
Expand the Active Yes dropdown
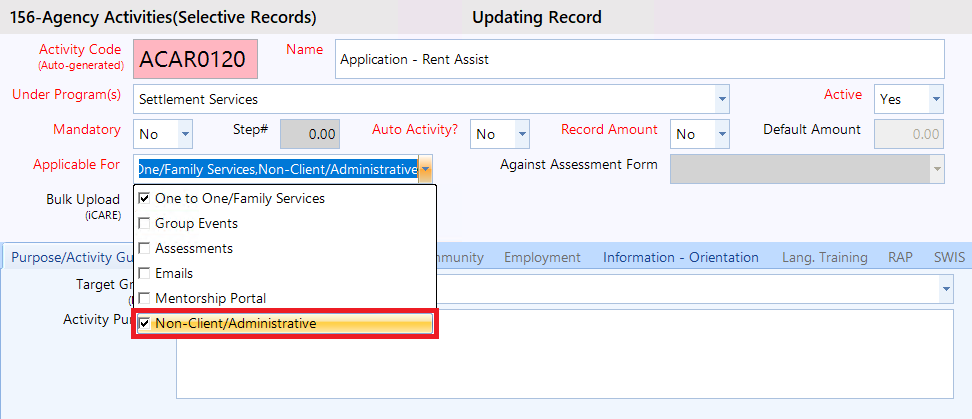coord(935,99)
